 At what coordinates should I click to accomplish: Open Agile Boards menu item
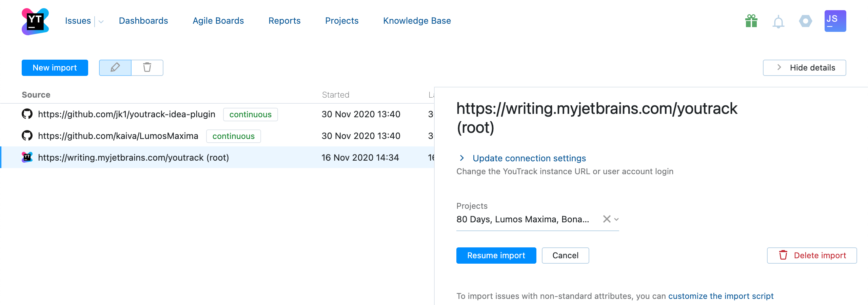(218, 21)
